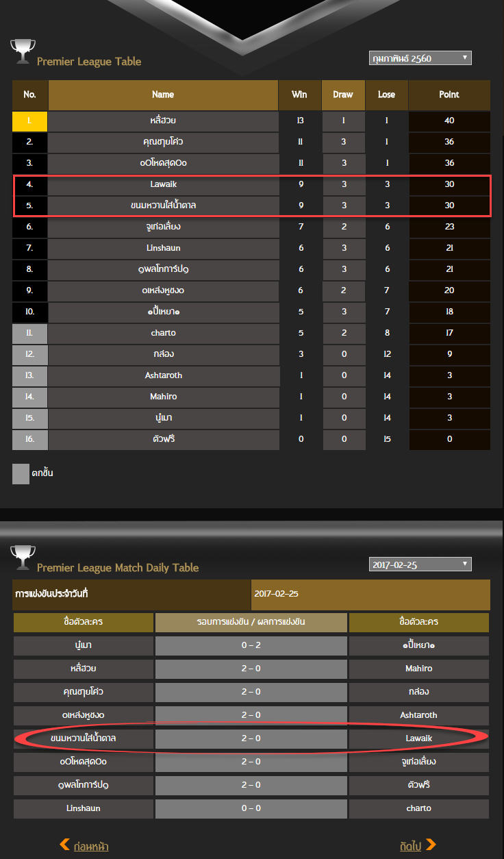The image size is (504, 859).
Task: Click the trophy icon beside Match Daily Table
Action: 23,558
